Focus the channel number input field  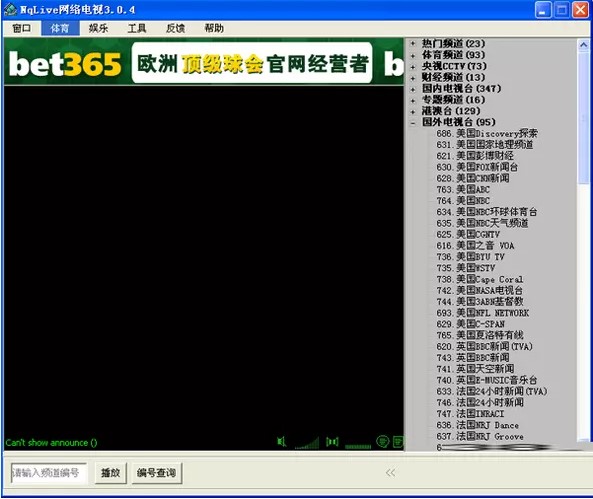click(49, 473)
